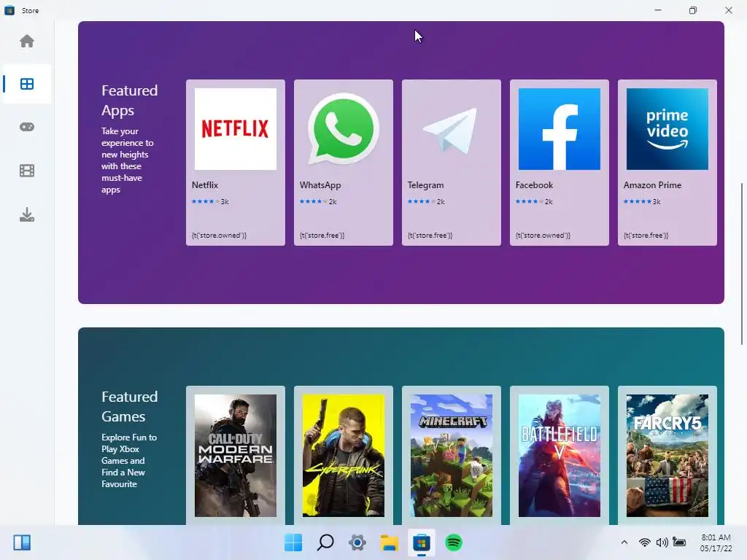Open the Prime Video app logo
Image resolution: width=747 pixels, height=560 pixels.
[667, 129]
